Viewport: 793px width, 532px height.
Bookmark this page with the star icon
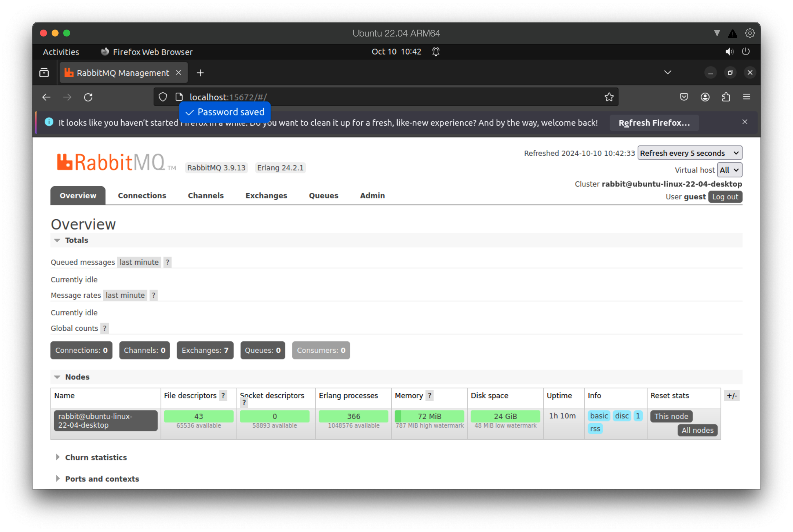pyautogui.click(x=609, y=97)
